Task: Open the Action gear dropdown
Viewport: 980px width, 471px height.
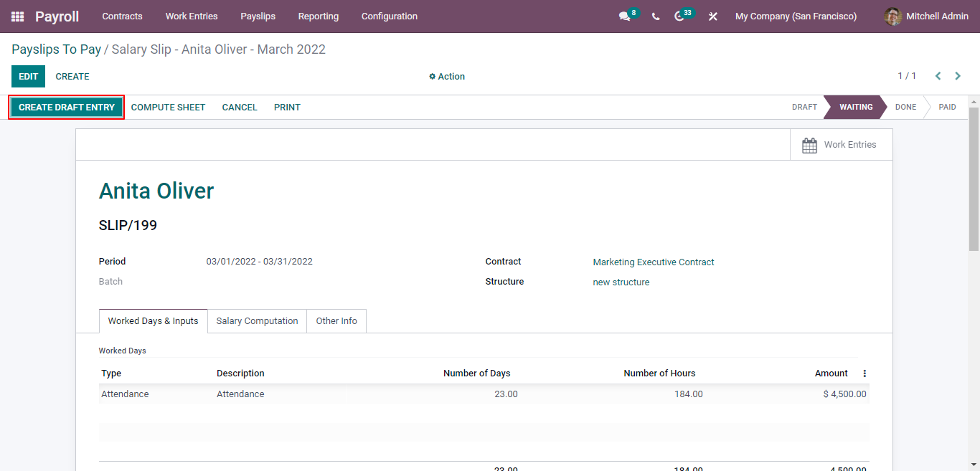Action: click(447, 77)
